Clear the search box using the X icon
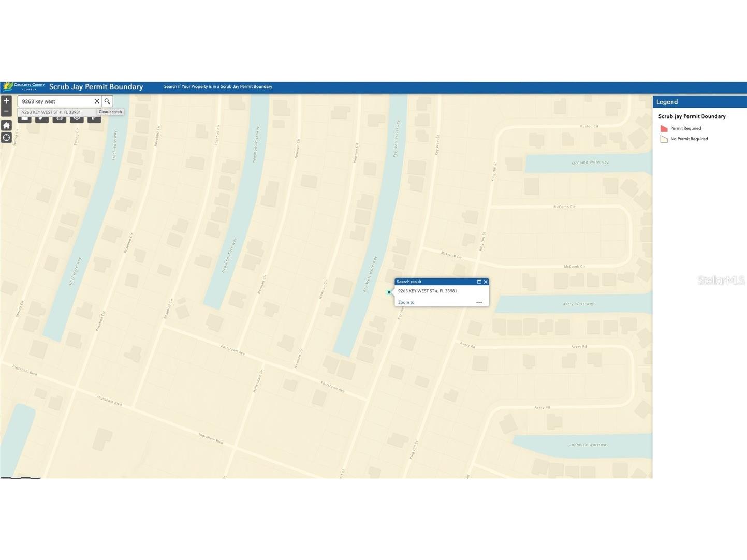 point(97,101)
